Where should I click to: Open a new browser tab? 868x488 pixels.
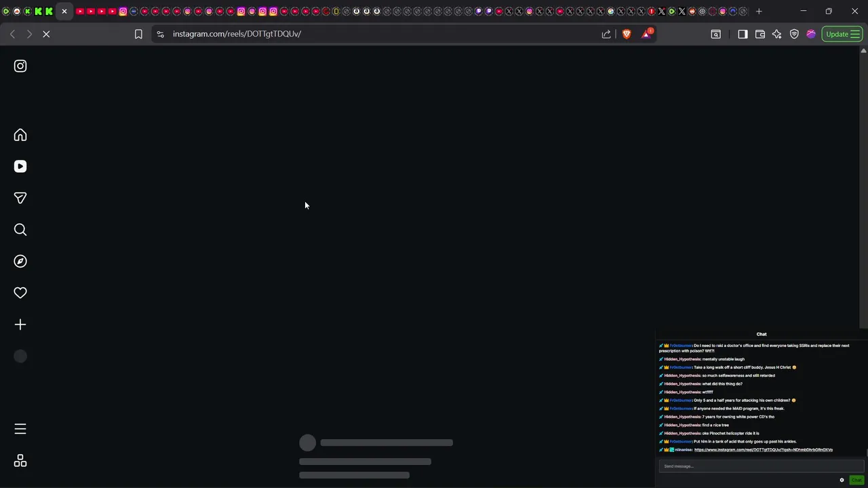click(x=759, y=12)
